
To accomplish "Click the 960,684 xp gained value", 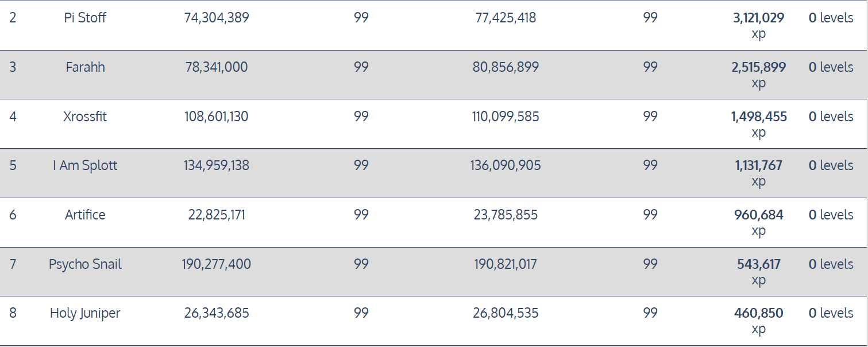I will click(x=758, y=215).
